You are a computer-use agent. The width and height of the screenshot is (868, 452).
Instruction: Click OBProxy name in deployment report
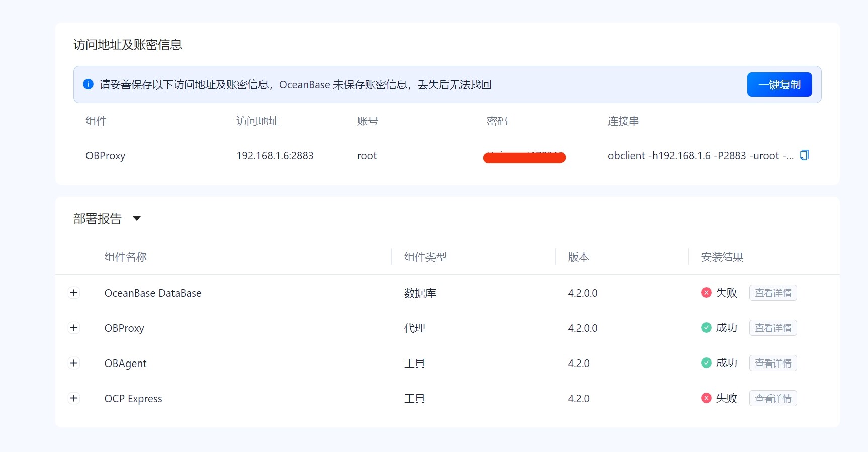[x=124, y=328]
